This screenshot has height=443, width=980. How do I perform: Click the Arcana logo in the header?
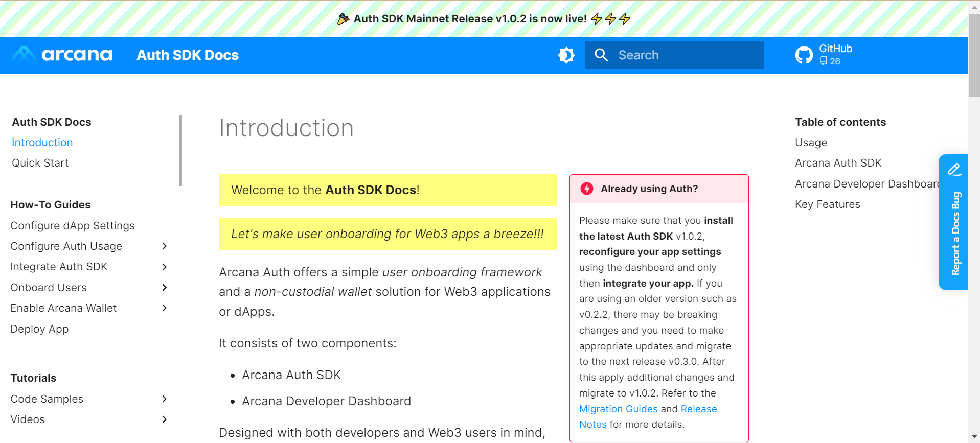(62, 54)
